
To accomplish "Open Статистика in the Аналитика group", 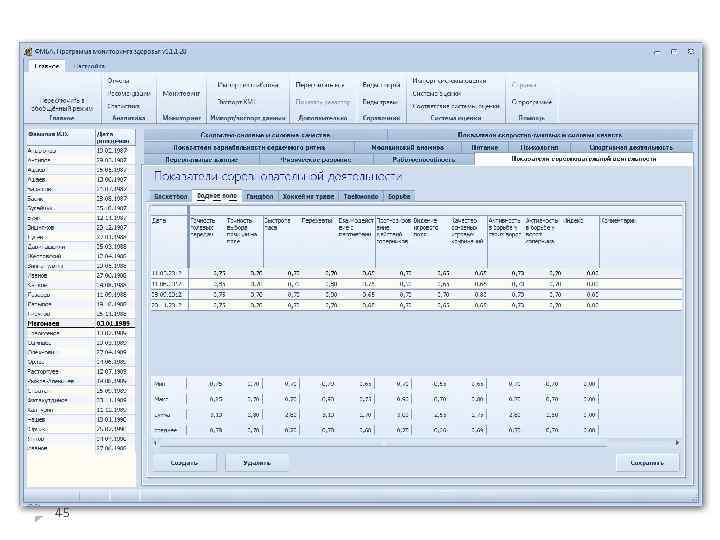I will pyautogui.click(x=124, y=106).
